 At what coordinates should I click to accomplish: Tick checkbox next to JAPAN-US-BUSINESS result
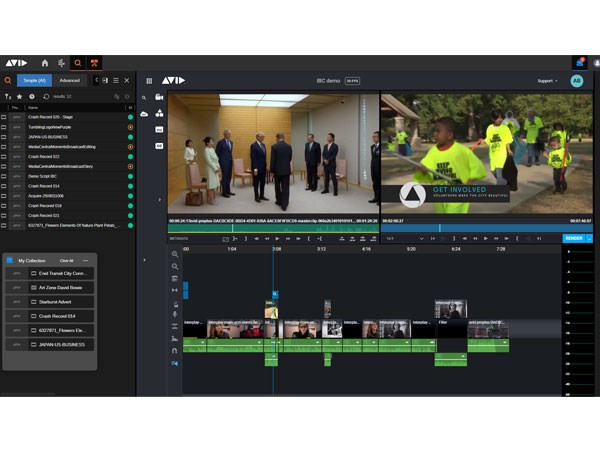4,137
